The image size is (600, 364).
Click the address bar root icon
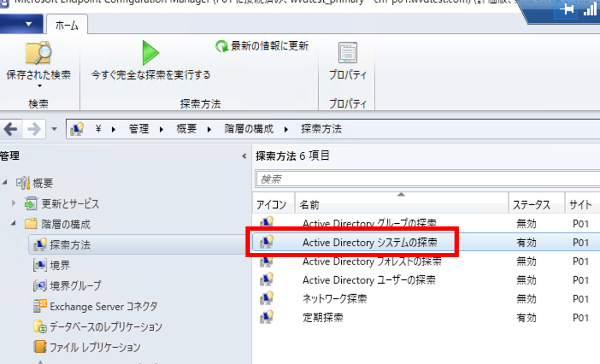77,129
